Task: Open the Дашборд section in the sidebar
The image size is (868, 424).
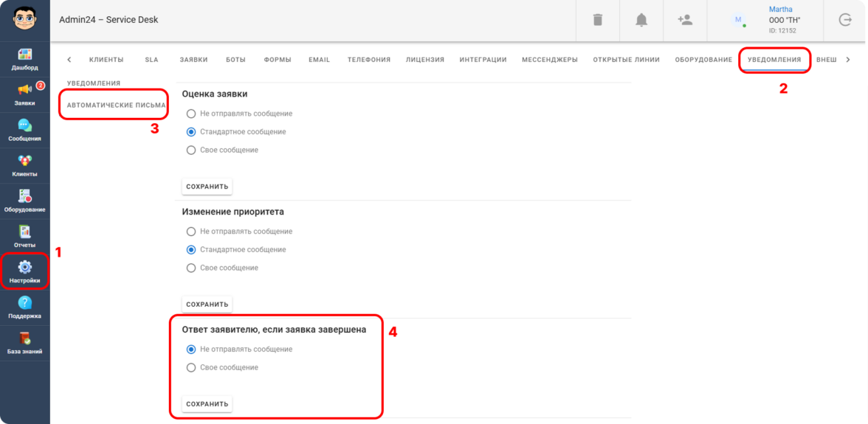Action: (x=25, y=60)
